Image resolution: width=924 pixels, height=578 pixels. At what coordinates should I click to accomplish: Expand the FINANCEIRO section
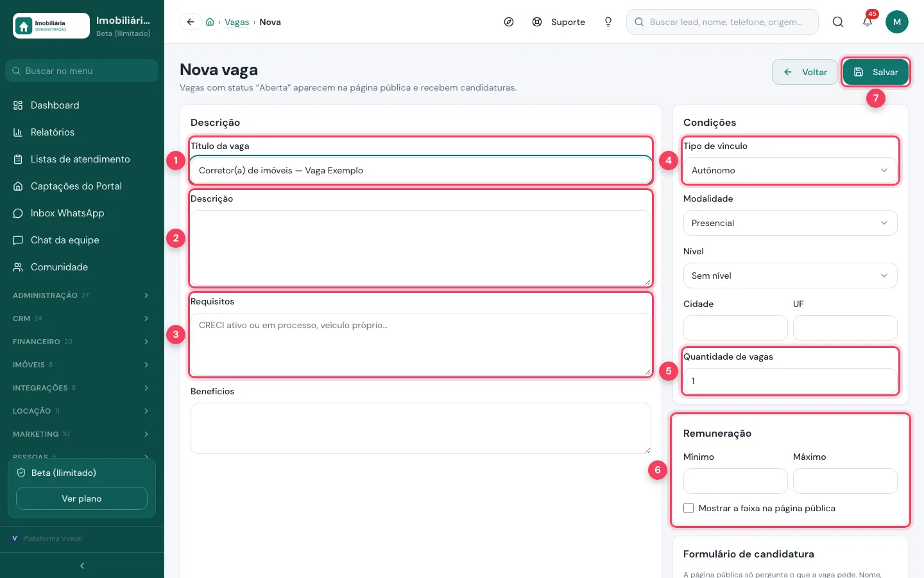tap(81, 342)
